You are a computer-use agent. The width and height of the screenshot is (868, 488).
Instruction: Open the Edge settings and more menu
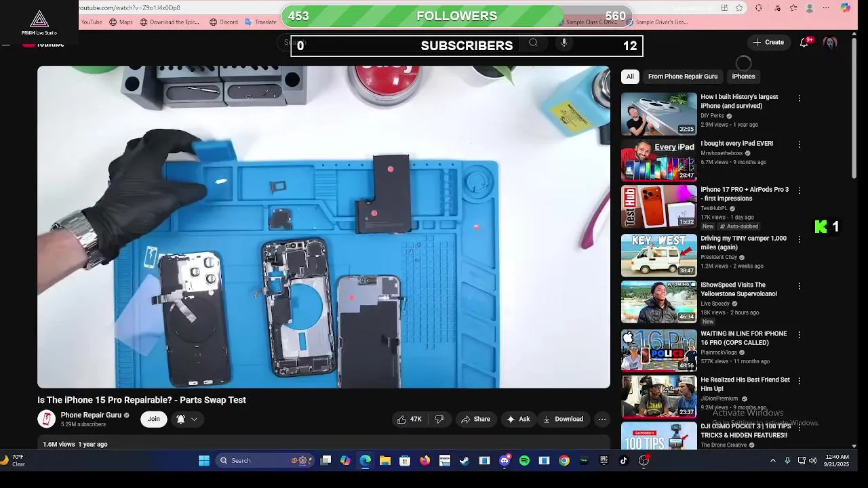click(x=826, y=8)
